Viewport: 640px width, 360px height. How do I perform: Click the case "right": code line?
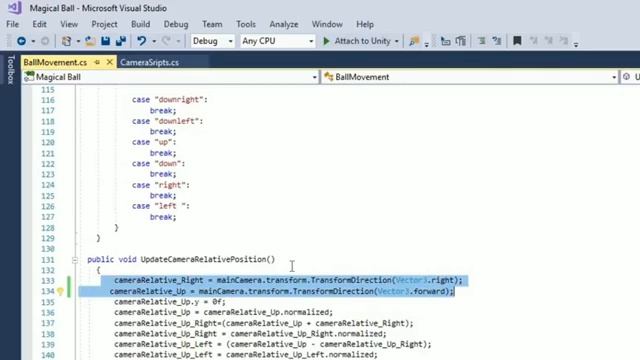click(x=161, y=185)
